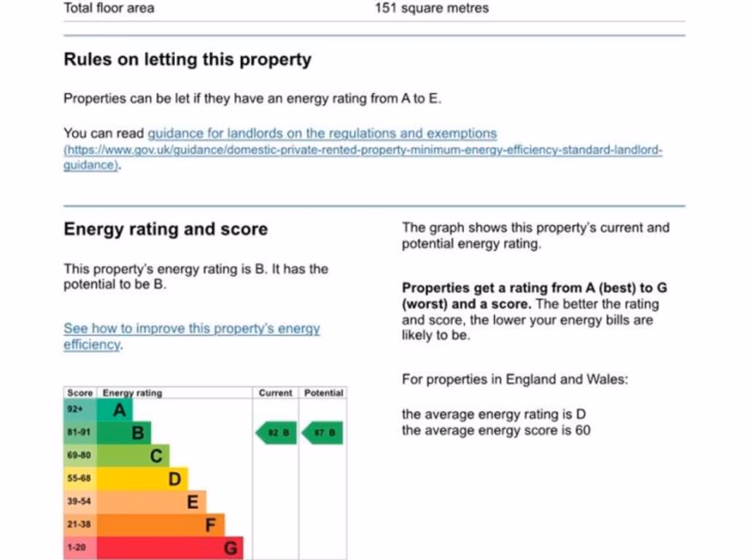This screenshot has width=747, height=560.
Task: Click the Energy rating and score heading
Action: (166, 229)
